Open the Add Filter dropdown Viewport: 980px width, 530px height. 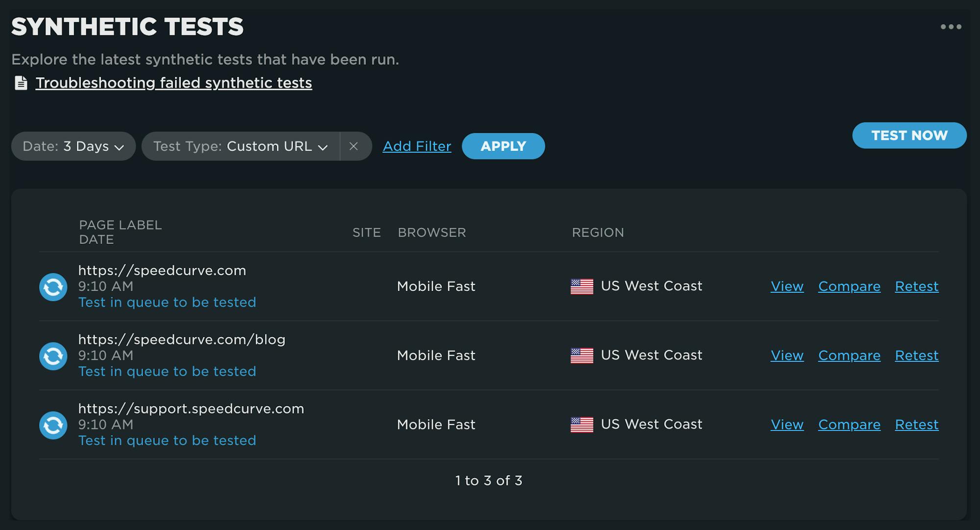416,145
